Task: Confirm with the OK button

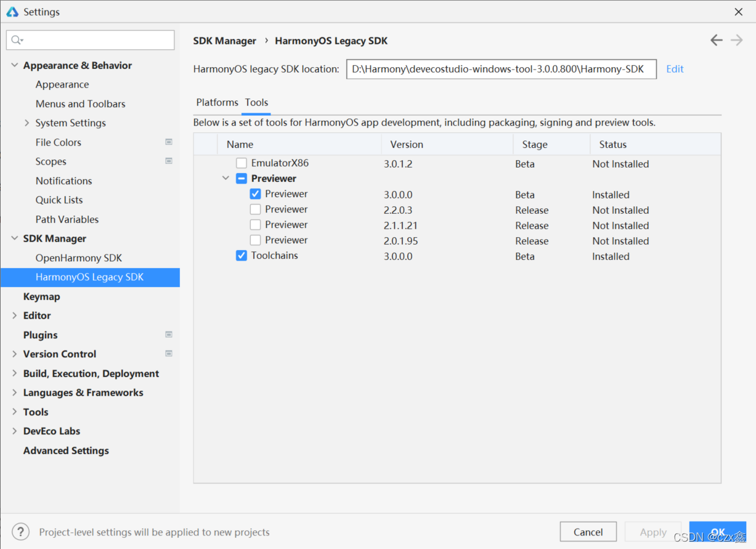Action: (718, 532)
